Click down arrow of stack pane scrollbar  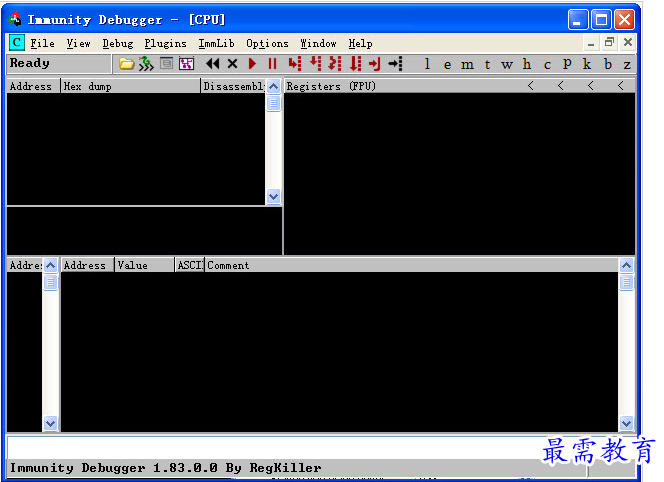[626, 423]
